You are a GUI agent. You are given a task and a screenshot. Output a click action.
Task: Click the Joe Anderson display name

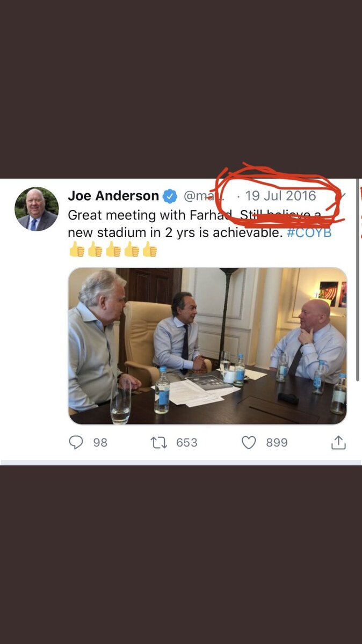113,196
